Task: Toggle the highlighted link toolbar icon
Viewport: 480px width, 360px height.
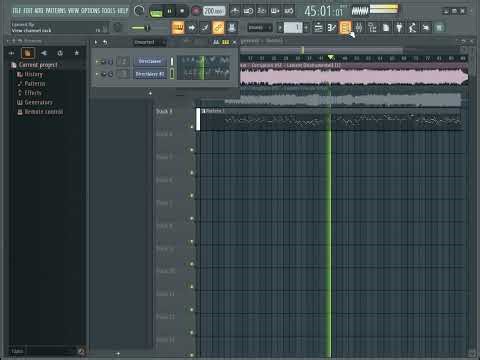Action: pyautogui.click(x=218, y=28)
